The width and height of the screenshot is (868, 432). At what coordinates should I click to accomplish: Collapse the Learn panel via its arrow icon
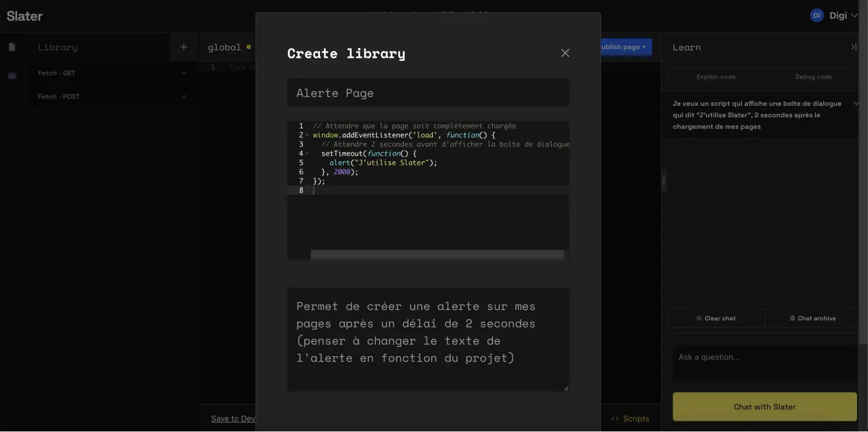coord(854,46)
